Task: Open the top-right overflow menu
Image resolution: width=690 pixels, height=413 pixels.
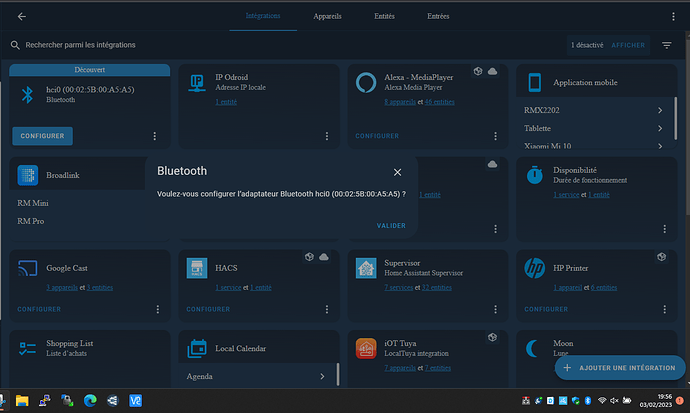Action: pyautogui.click(x=673, y=17)
